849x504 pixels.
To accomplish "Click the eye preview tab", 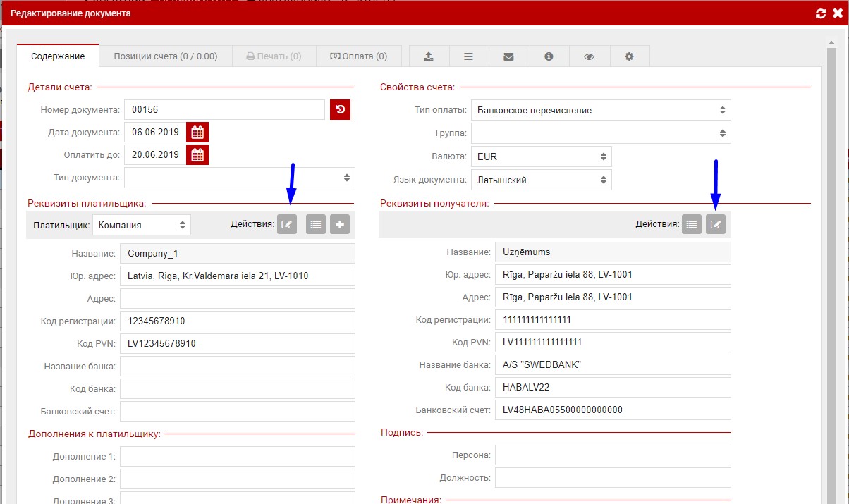I will [589, 56].
